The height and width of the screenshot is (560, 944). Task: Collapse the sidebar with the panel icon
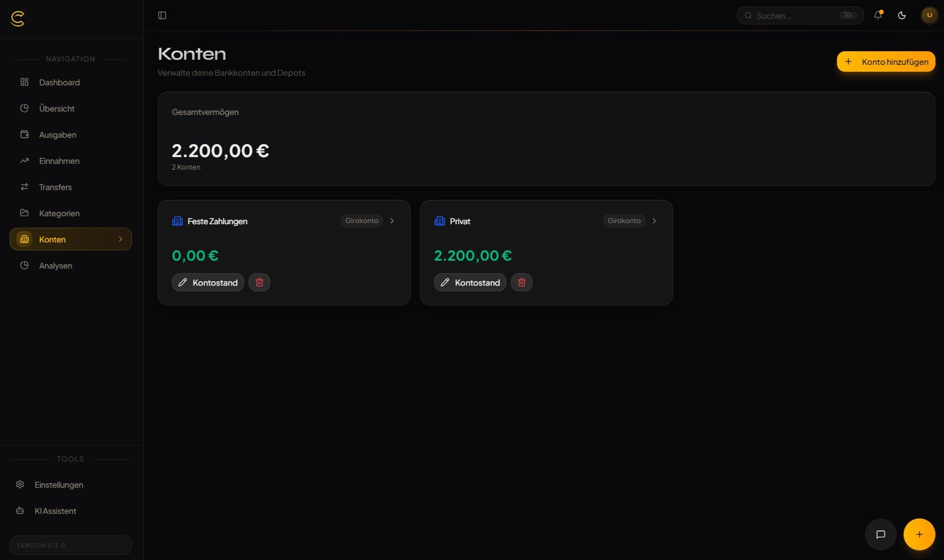[162, 15]
